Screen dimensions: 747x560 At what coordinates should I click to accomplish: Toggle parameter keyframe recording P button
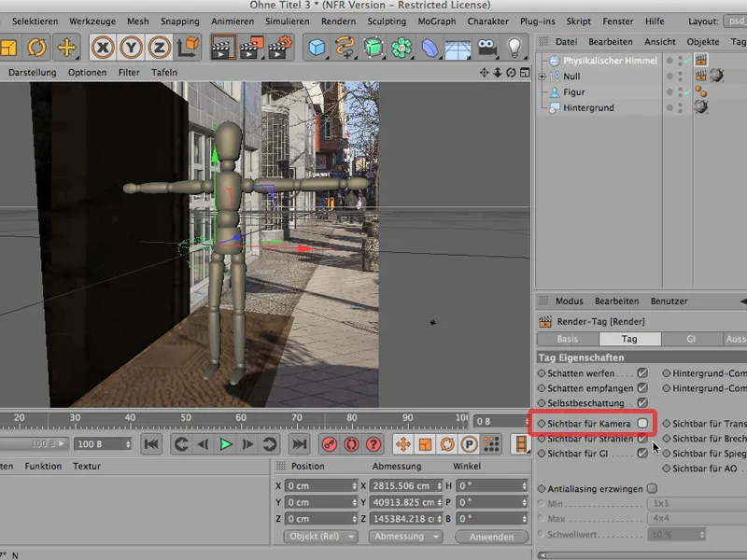469,444
